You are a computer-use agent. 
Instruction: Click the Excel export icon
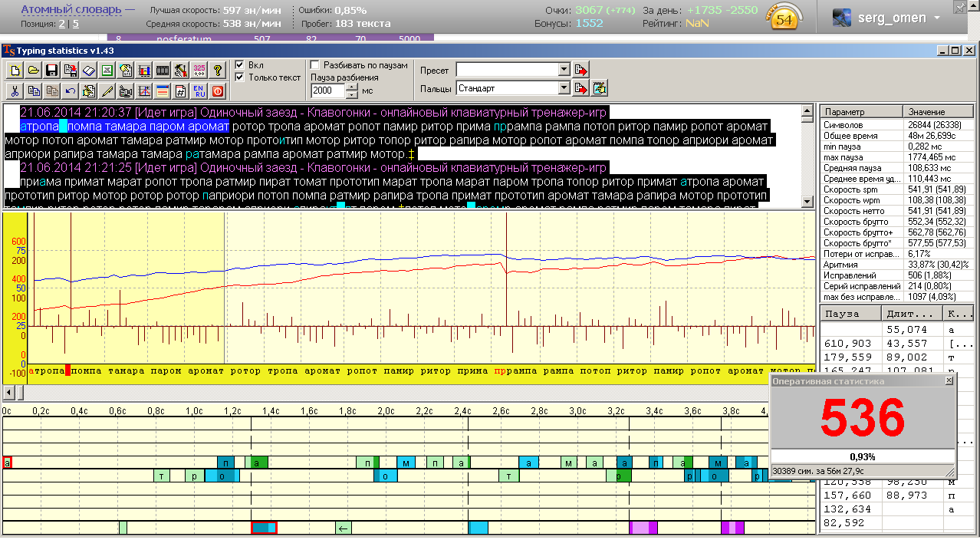[x=107, y=71]
